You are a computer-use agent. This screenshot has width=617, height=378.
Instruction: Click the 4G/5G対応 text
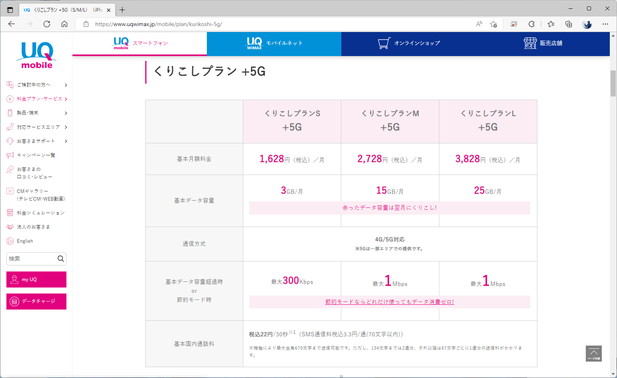[x=390, y=239]
